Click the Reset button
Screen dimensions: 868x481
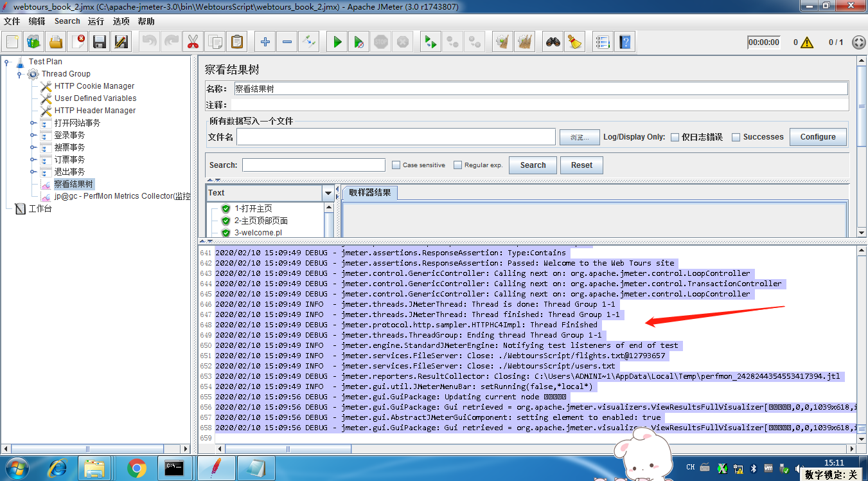[x=581, y=165]
